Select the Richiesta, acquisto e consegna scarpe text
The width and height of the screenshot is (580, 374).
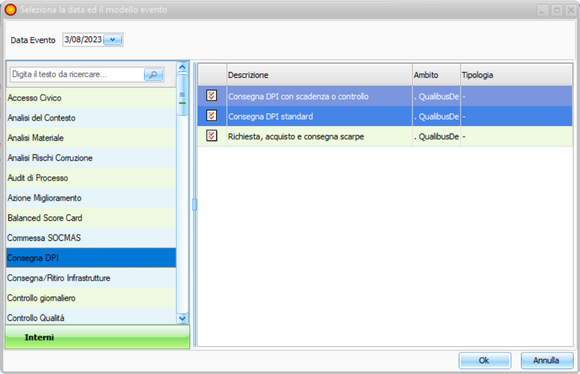point(296,137)
